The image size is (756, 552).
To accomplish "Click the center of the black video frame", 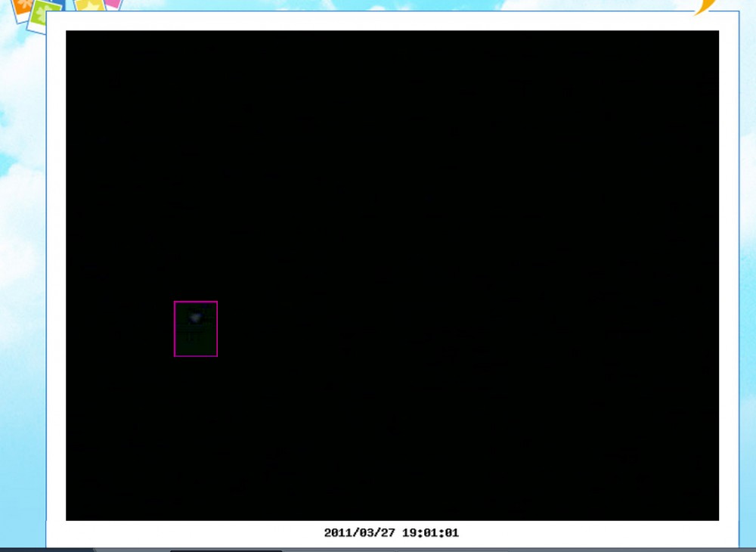I will point(392,275).
